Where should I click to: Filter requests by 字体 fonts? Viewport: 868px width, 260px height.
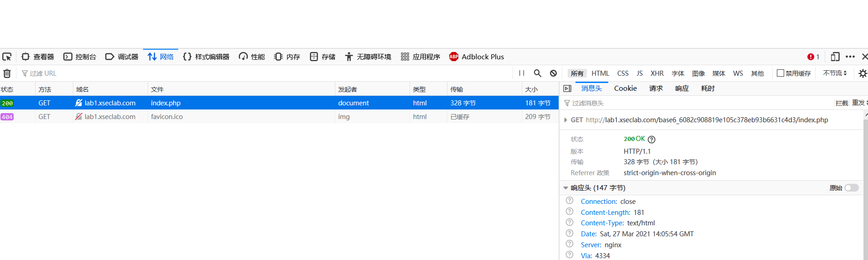678,73
